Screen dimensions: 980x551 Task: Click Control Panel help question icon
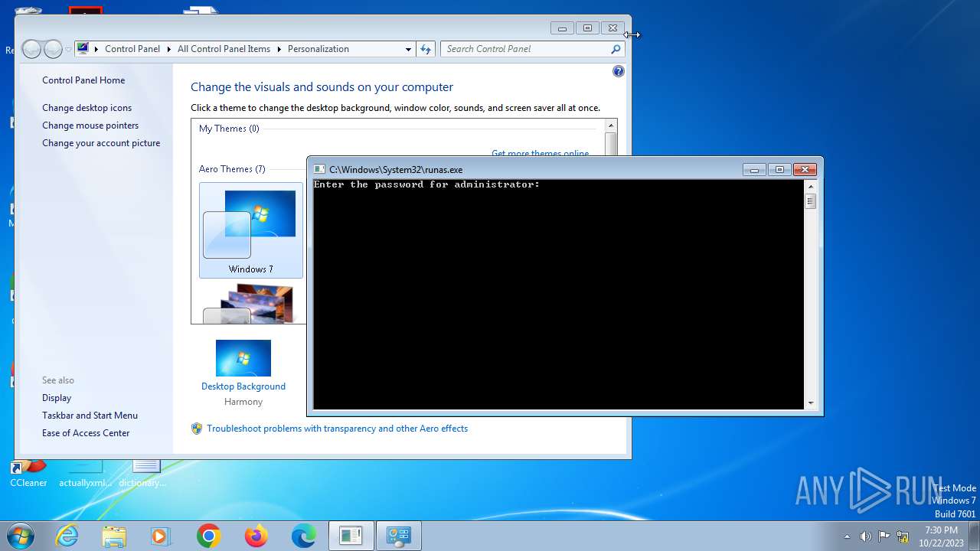619,71
